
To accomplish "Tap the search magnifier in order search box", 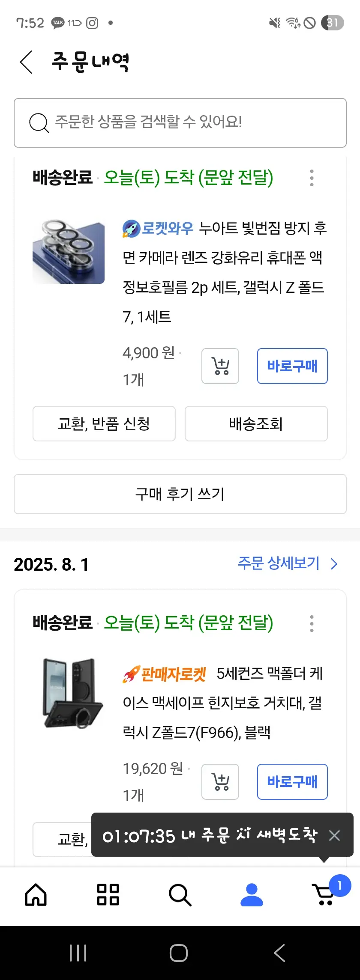I will [x=39, y=123].
